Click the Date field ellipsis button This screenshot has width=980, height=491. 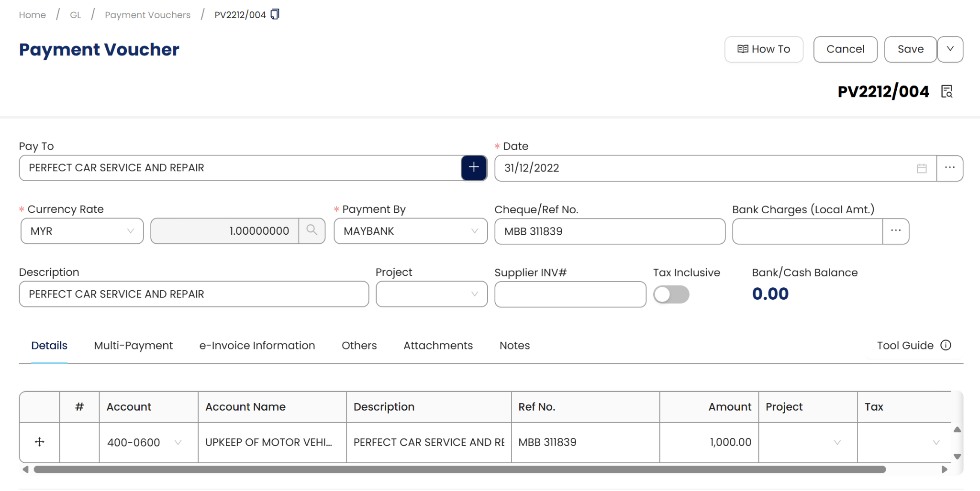coord(949,168)
